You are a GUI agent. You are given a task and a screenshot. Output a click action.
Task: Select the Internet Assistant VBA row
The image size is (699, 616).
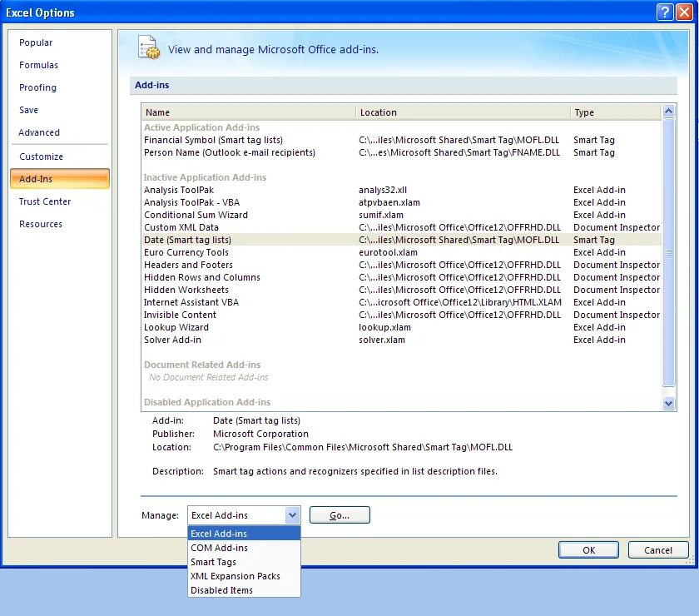402,302
